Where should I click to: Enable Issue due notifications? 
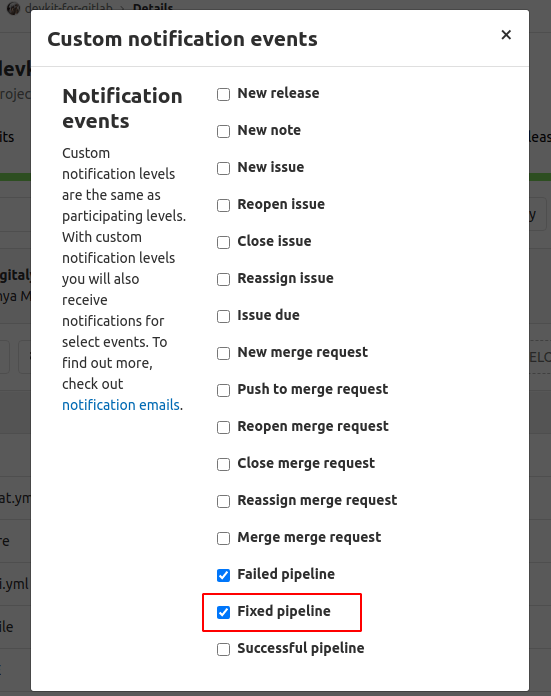tap(223, 316)
